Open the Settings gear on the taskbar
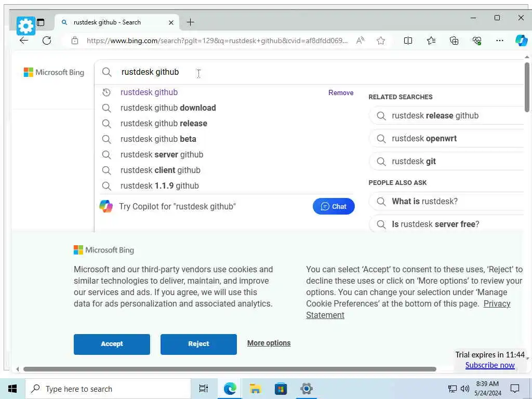Screen dimensions: 532x399 [x=306, y=389]
